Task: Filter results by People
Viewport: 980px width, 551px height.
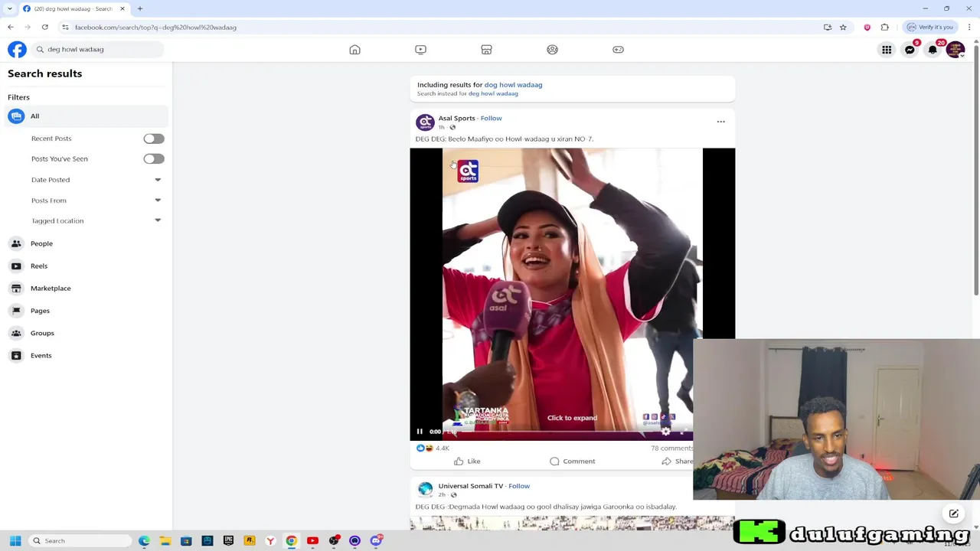Action: coord(87,243)
